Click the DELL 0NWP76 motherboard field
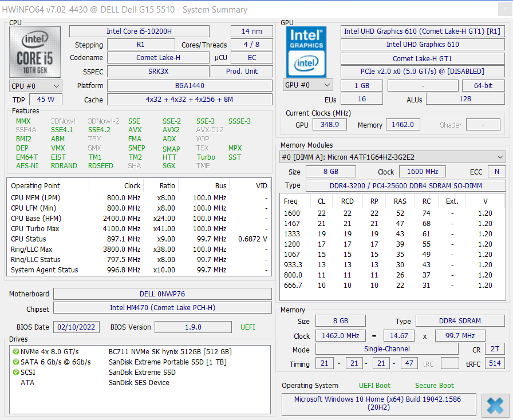 pyautogui.click(x=162, y=294)
